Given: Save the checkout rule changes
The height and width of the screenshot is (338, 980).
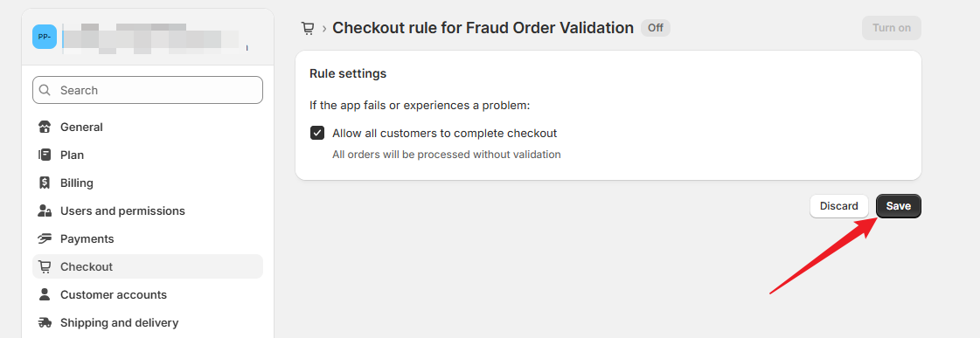Looking at the screenshot, I should (898, 206).
